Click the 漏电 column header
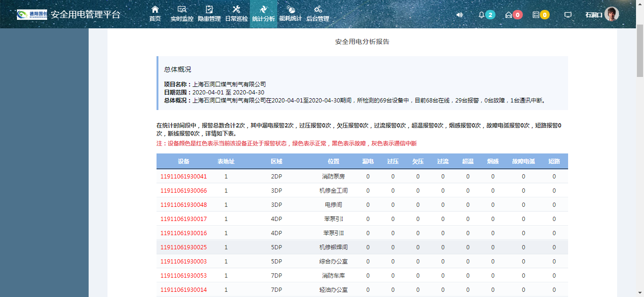The height and width of the screenshot is (297, 644). pos(368,161)
